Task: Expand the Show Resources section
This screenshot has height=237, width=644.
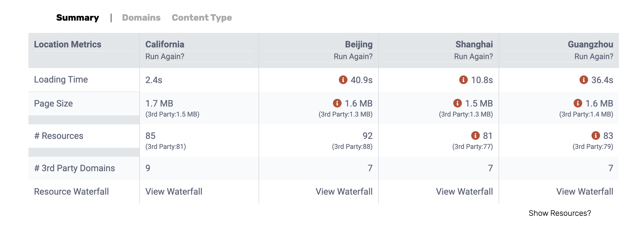Action: click(560, 213)
